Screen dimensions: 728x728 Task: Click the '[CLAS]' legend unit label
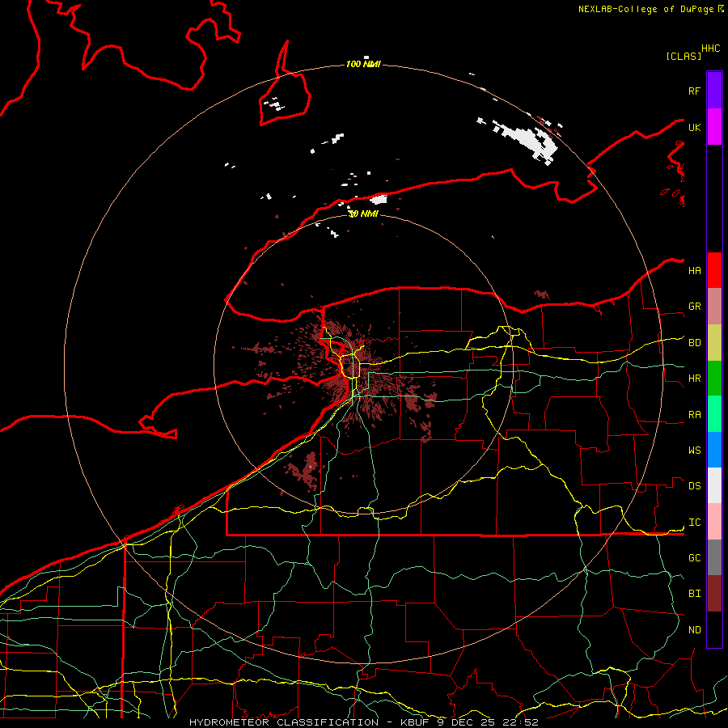684,56
